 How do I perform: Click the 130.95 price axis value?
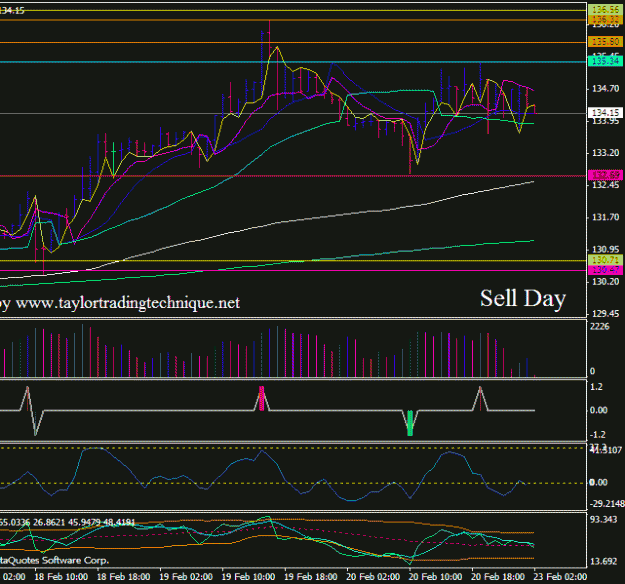point(605,250)
